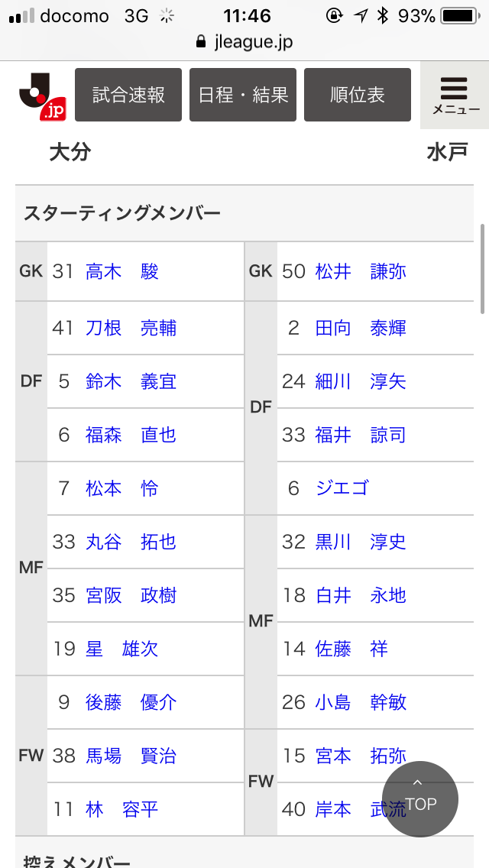Tap the jleague.jp address bar

click(244, 42)
